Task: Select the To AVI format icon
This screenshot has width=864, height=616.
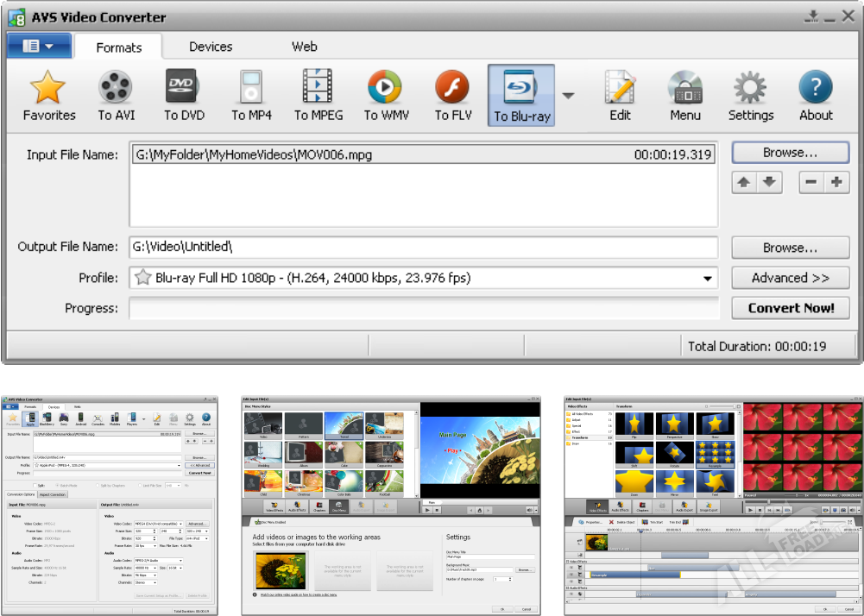Action: point(116,88)
